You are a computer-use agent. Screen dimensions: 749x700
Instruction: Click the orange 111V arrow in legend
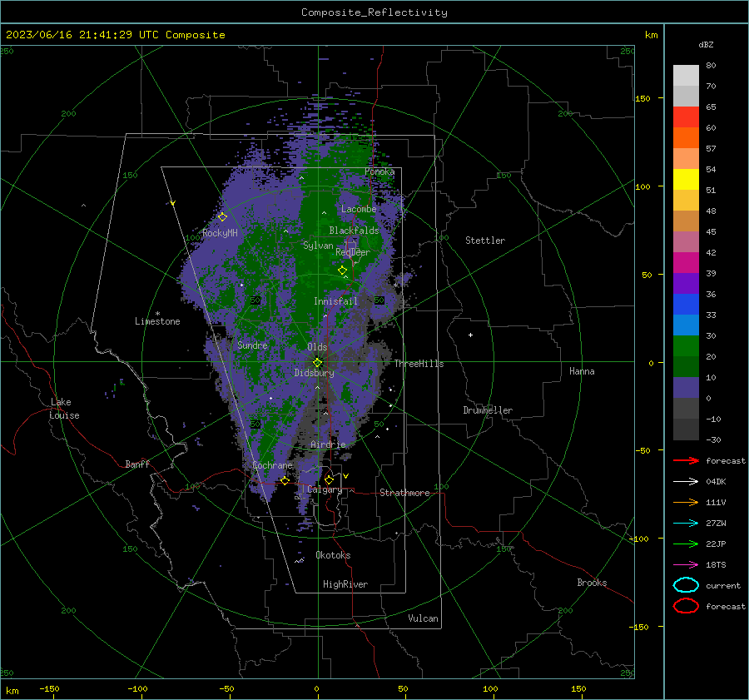[x=686, y=502]
